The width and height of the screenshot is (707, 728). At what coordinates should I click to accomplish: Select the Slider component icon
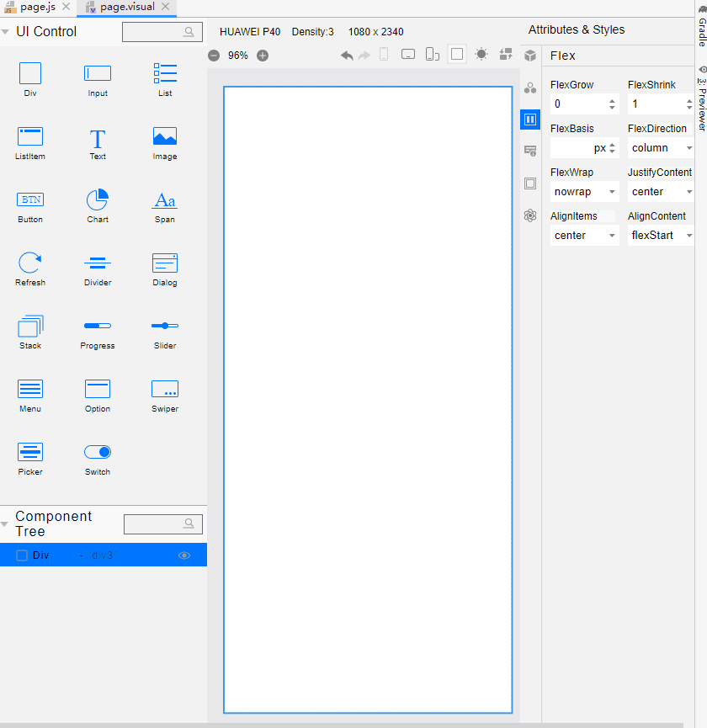(165, 326)
